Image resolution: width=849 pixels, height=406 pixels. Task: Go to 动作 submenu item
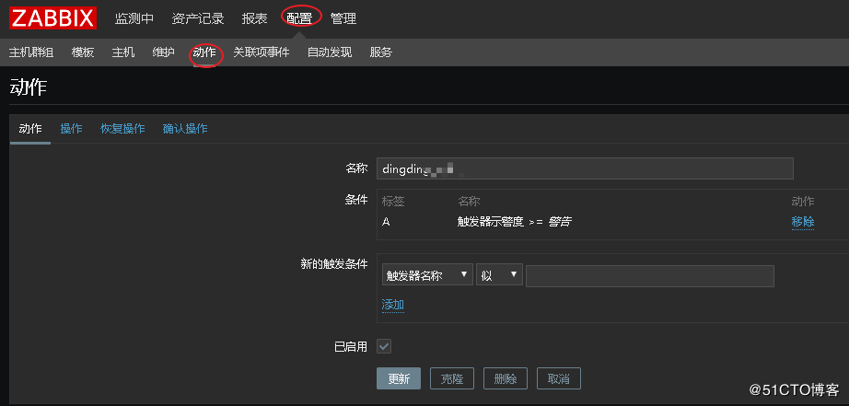pos(205,53)
